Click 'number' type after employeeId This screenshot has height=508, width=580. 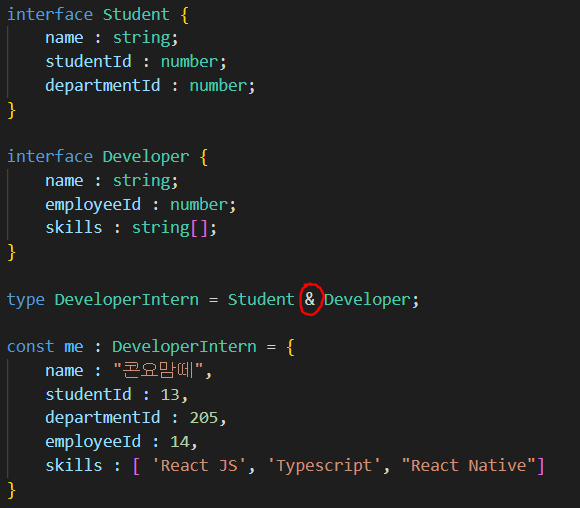coord(199,205)
